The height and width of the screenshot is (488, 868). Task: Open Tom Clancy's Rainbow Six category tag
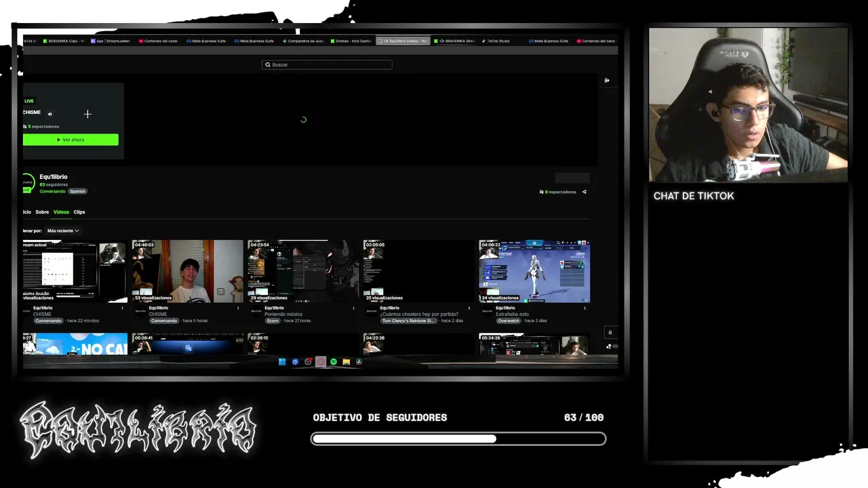coord(408,321)
